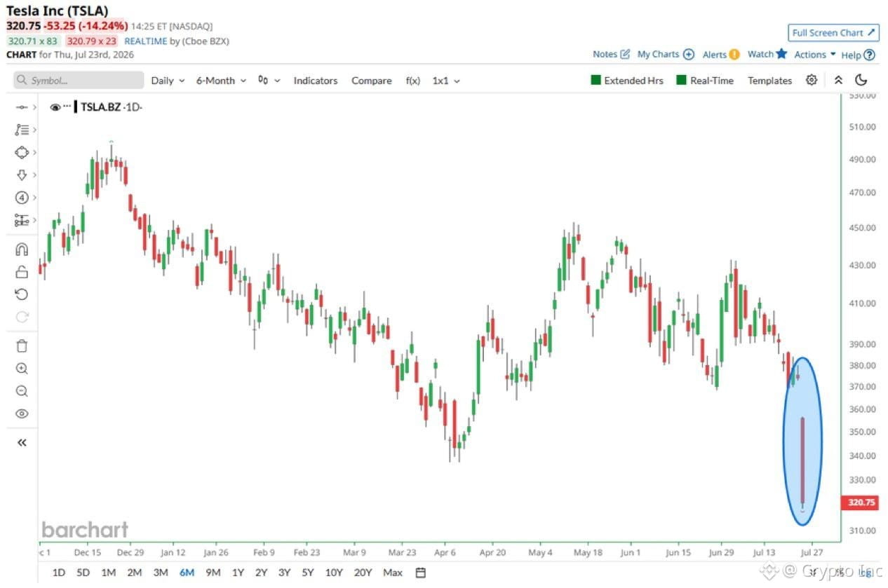Open the Help link
Screen dimensions: 888x588
pyautogui.click(x=859, y=55)
